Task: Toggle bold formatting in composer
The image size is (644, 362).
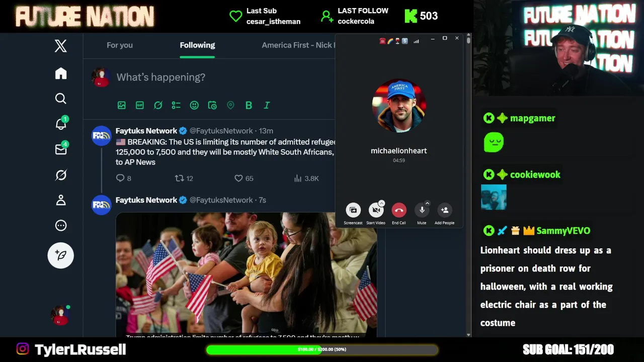Action: click(x=249, y=105)
